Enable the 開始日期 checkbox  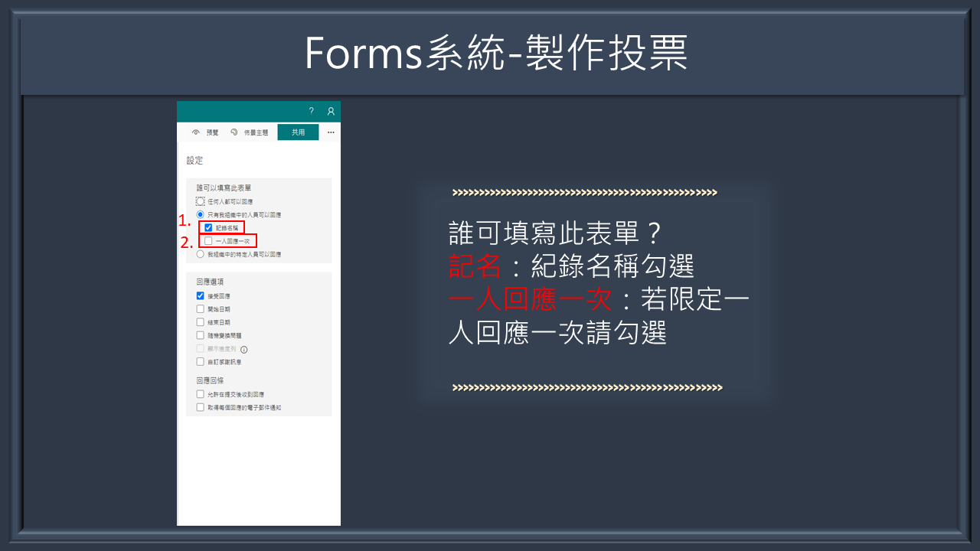(201, 309)
